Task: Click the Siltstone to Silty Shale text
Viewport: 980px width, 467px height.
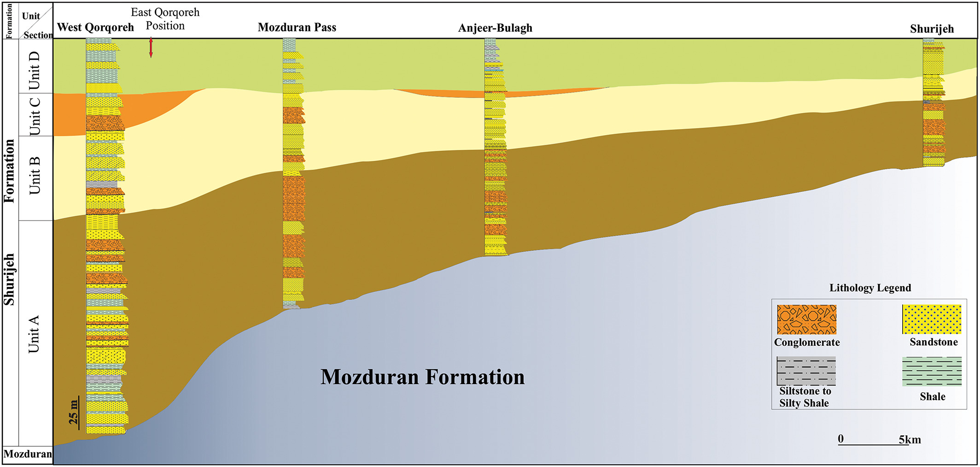Action: click(805, 397)
